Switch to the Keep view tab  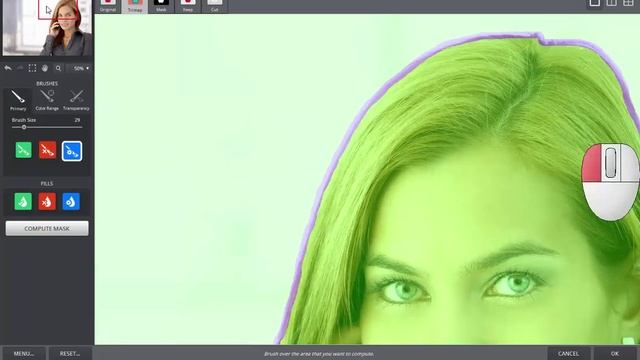[188, 6]
